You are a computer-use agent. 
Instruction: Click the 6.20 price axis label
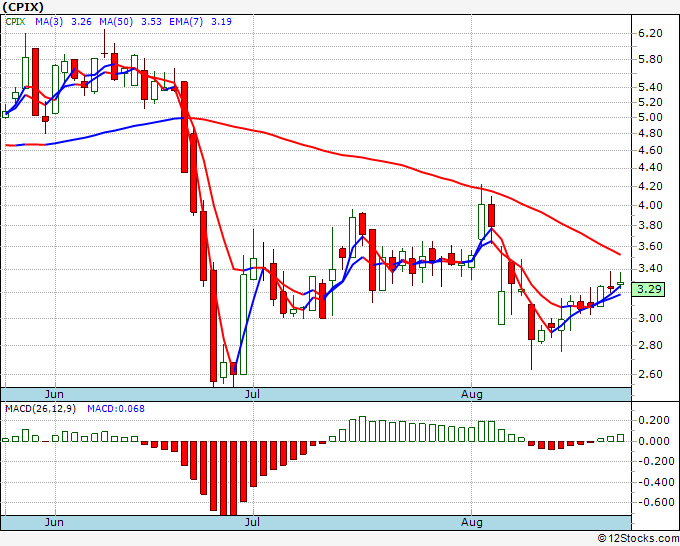[x=650, y=33]
